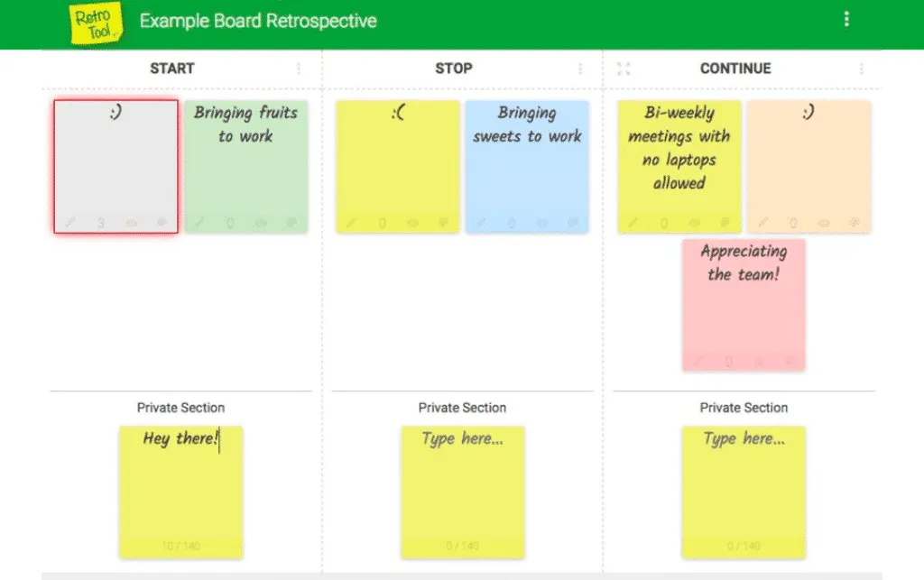Image resolution: width=924 pixels, height=580 pixels.
Task: Click the CONTINUE private note 'Type here...' field
Action: pyautogui.click(x=744, y=493)
